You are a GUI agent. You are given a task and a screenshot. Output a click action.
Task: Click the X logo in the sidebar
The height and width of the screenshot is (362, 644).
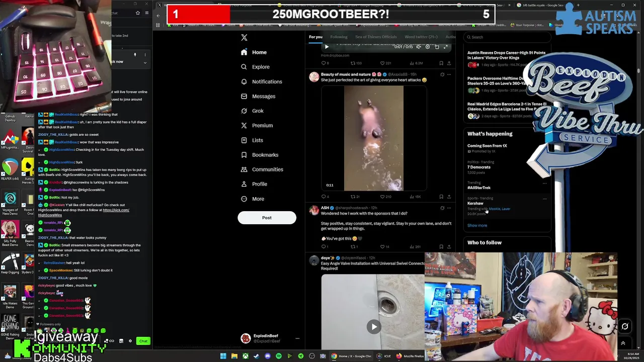[x=244, y=38]
